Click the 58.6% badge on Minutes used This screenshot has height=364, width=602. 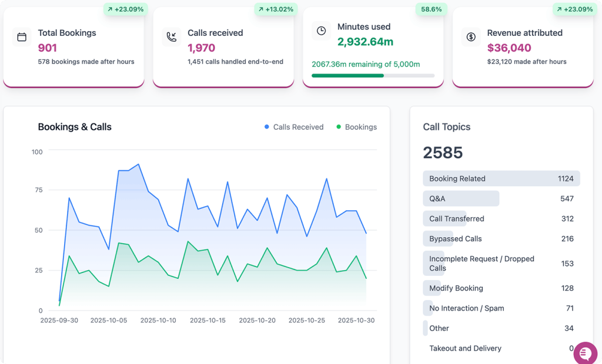pyautogui.click(x=432, y=9)
